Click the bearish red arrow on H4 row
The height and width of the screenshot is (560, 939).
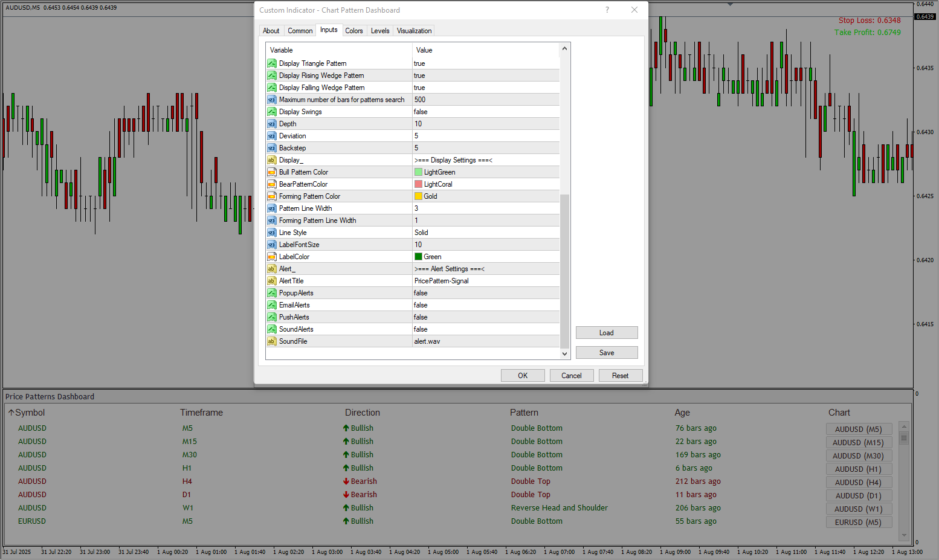point(346,481)
